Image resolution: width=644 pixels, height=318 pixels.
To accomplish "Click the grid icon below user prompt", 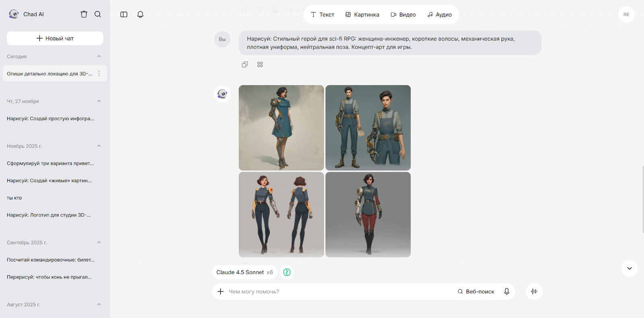I will pyautogui.click(x=260, y=64).
